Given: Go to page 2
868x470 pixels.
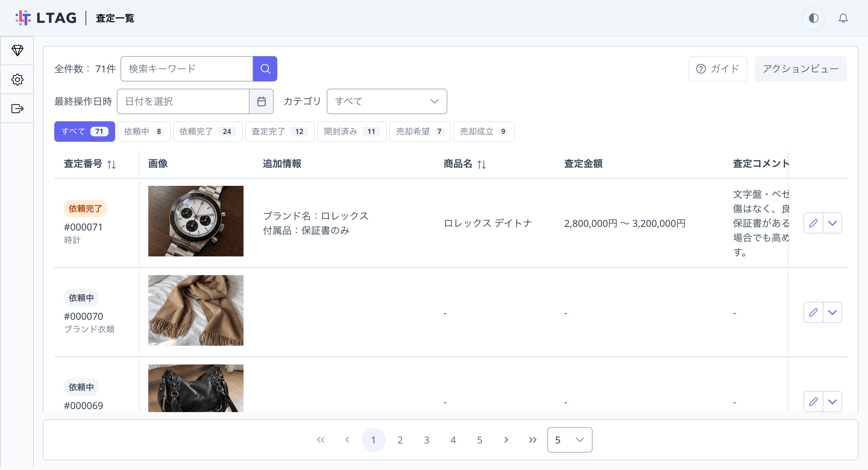Looking at the screenshot, I should click(400, 440).
